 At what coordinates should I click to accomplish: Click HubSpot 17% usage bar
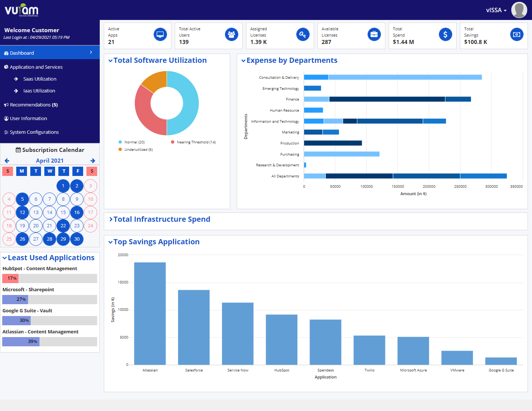coord(50,278)
